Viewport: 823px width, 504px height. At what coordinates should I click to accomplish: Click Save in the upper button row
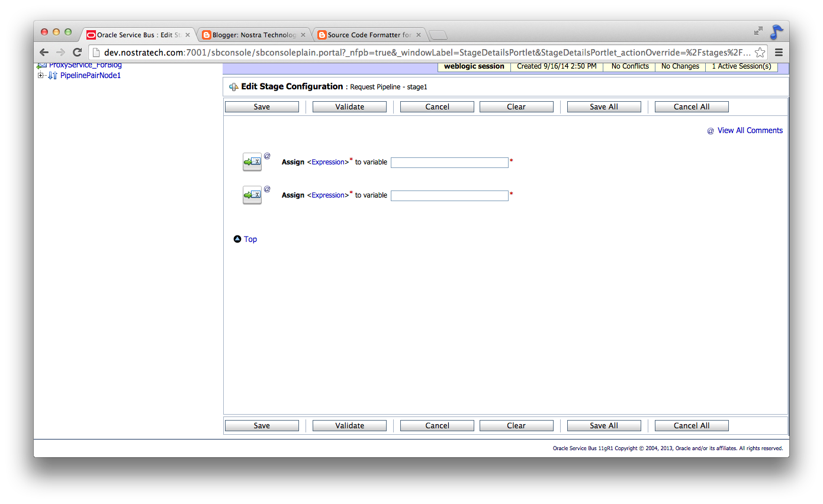pyautogui.click(x=262, y=107)
